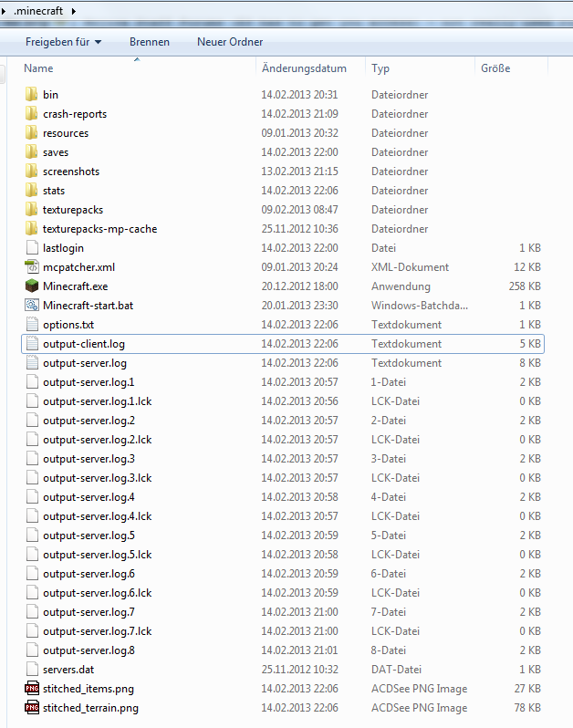Click the breadcrumb arrow before .minecraft

tap(4, 11)
